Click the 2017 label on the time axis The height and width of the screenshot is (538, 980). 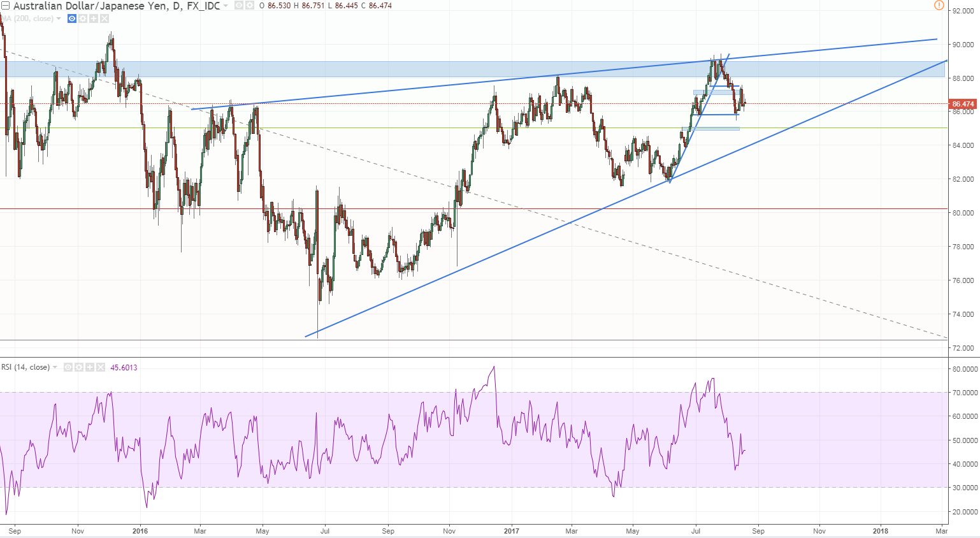tap(511, 531)
